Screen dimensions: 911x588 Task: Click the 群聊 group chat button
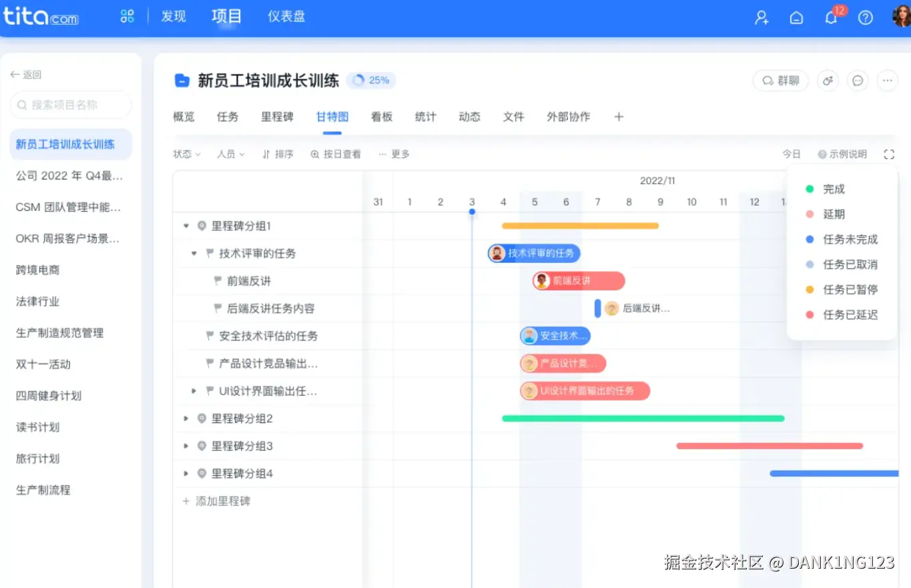[x=780, y=80]
